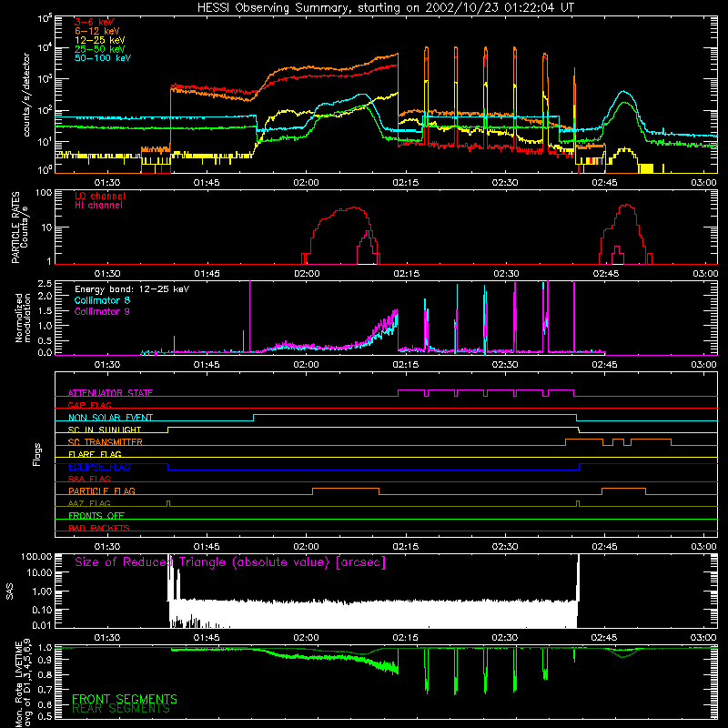Click the NON_SOLAR_EVENT flag label

click(x=110, y=418)
